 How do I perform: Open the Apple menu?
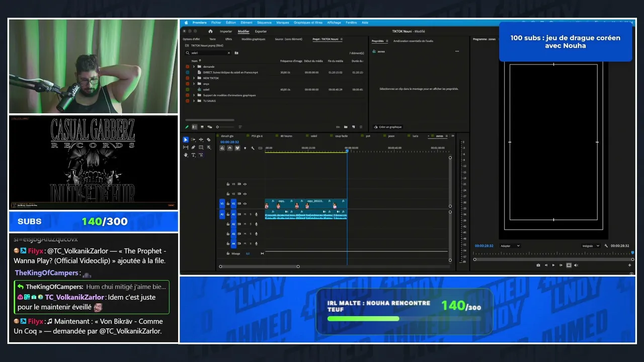pyautogui.click(x=186, y=23)
